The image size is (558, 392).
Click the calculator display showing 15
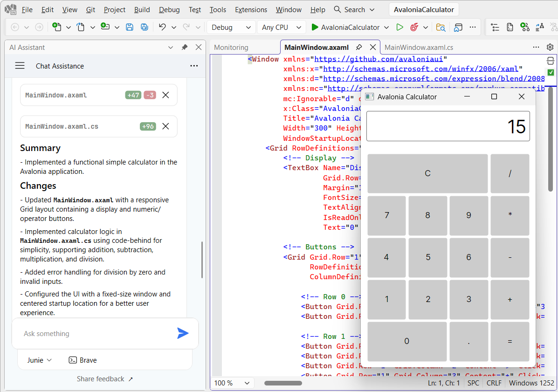click(448, 126)
